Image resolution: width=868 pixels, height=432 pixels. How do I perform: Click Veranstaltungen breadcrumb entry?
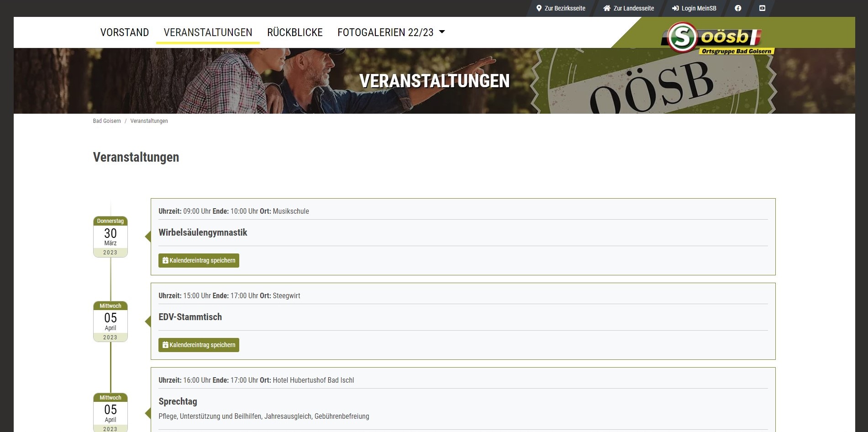[x=149, y=121]
